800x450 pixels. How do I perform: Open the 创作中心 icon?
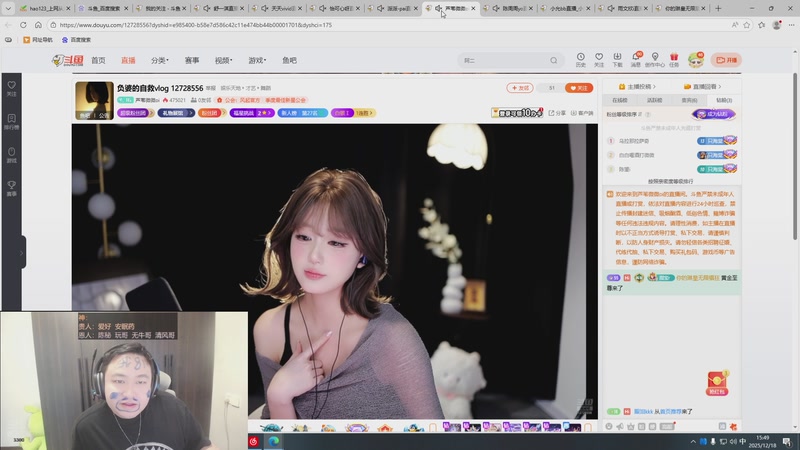coord(655,60)
